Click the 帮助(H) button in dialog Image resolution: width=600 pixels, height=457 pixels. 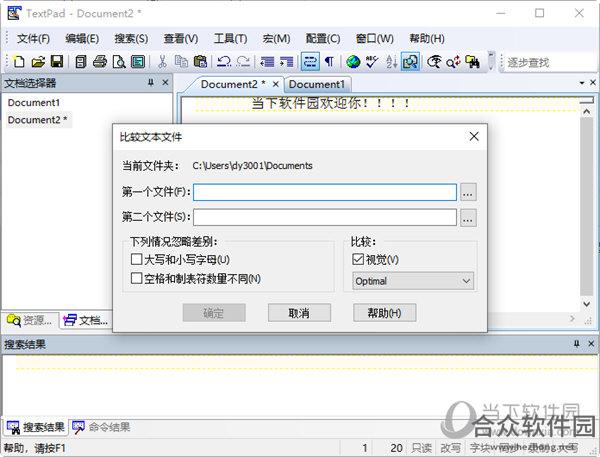pyautogui.click(x=385, y=313)
